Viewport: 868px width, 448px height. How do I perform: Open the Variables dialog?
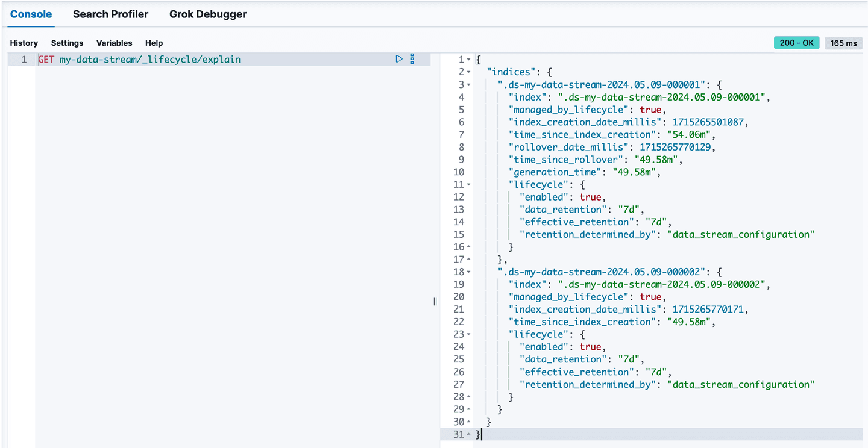tap(114, 43)
